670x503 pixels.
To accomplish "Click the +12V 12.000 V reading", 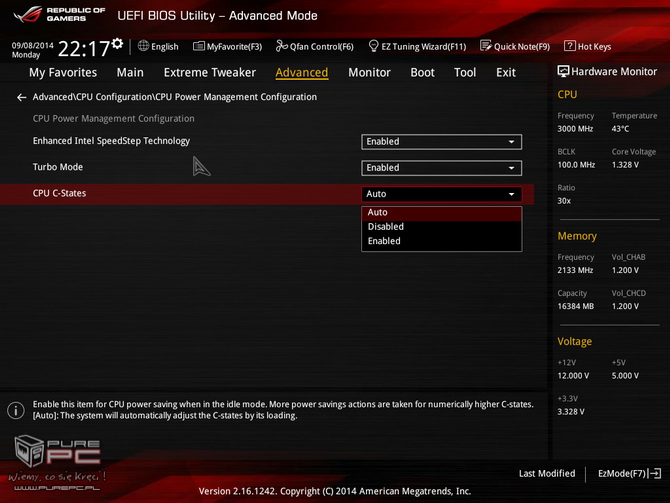I will coord(573,376).
